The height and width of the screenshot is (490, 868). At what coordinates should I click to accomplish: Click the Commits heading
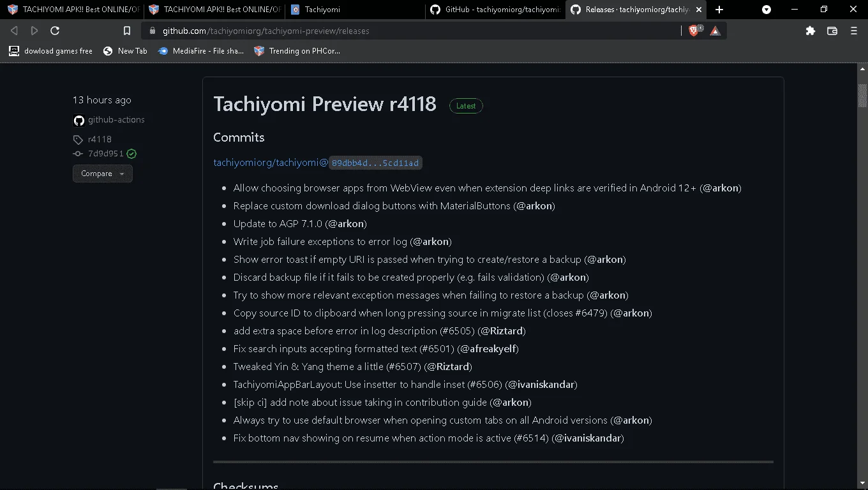239,137
